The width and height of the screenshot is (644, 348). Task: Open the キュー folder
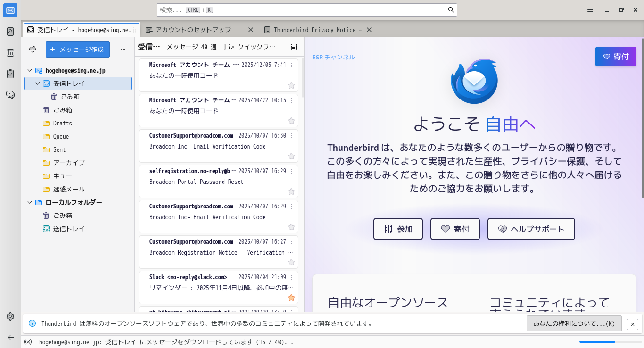click(x=78, y=176)
